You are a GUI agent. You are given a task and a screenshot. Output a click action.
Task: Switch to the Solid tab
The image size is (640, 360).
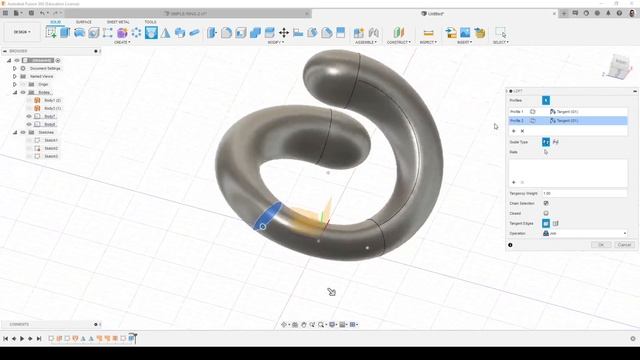56,22
